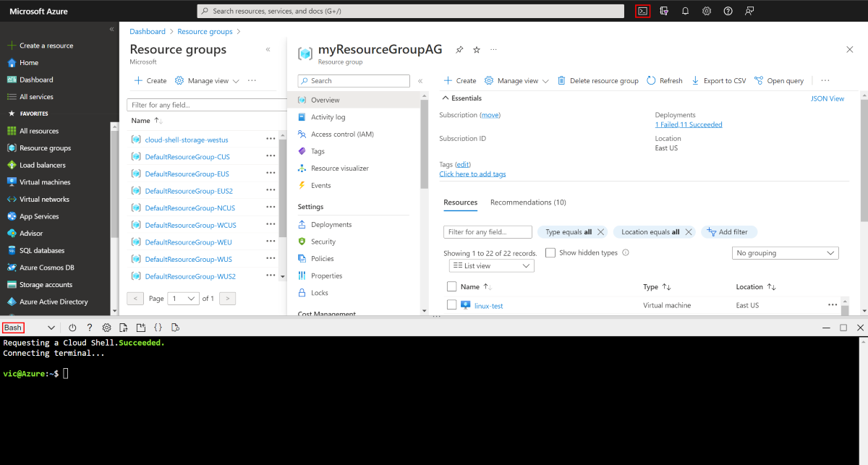The width and height of the screenshot is (868, 465).
Task: Select the Resources tab
Action: pos(460,202)
